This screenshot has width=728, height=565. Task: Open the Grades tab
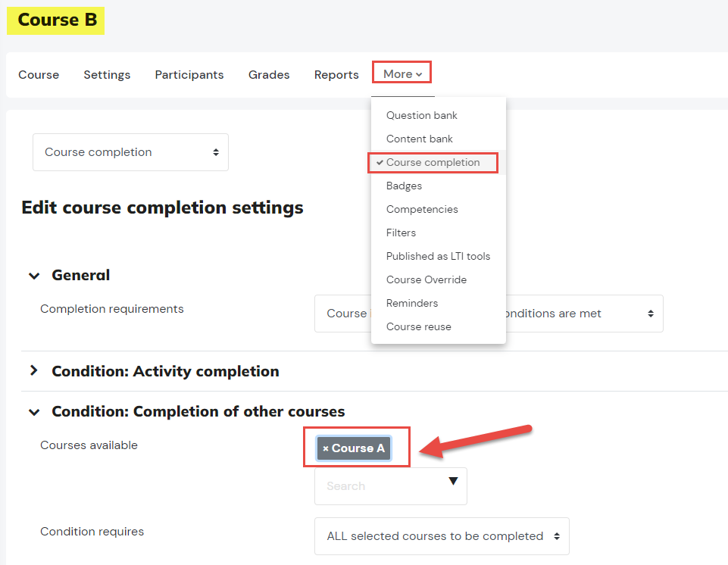point(269,75)
